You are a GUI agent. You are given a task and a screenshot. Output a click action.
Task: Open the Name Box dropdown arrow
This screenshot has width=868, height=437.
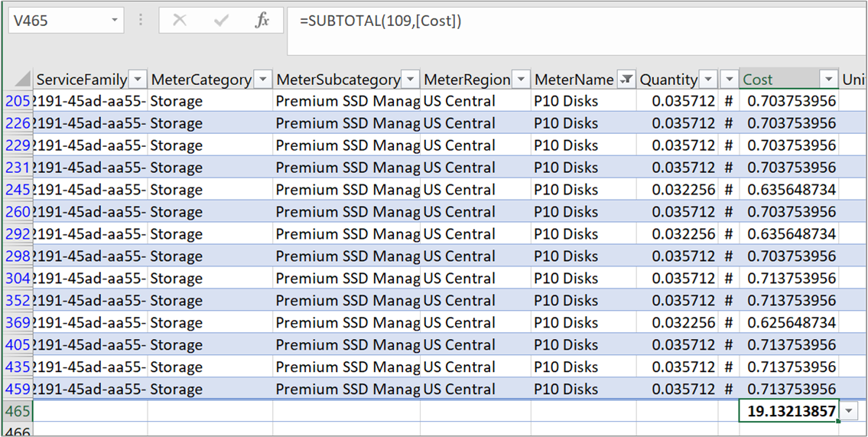115,21
